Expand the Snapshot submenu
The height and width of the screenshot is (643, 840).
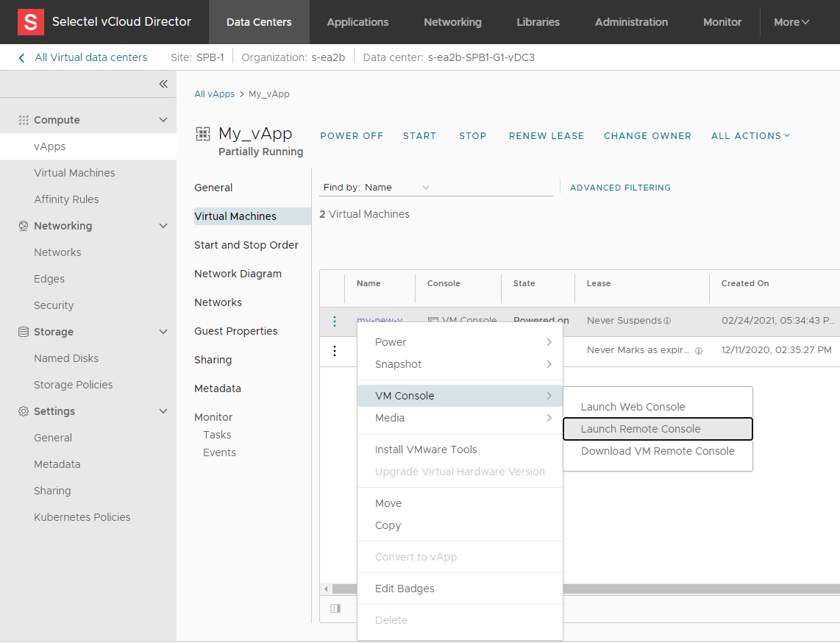(460, 364)
